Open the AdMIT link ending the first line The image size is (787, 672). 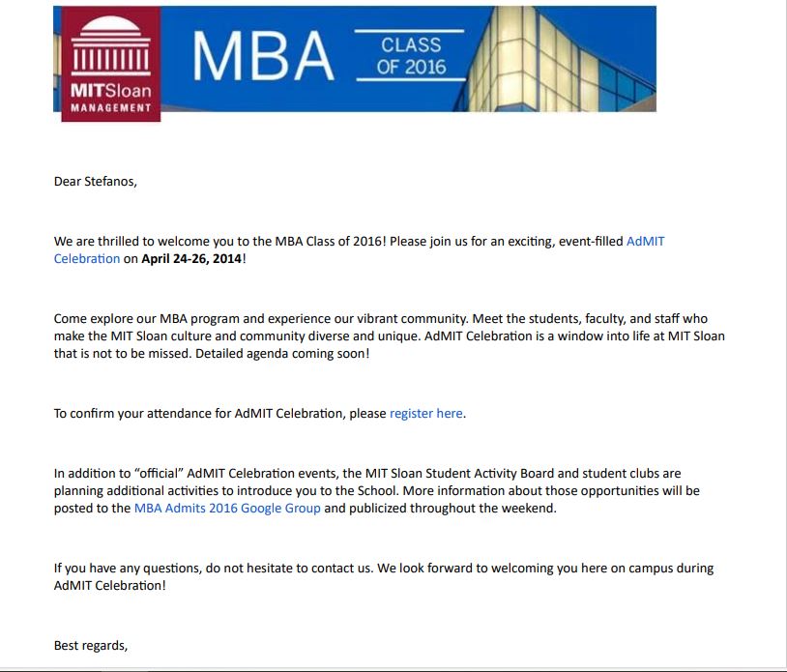tap(645, 241)
